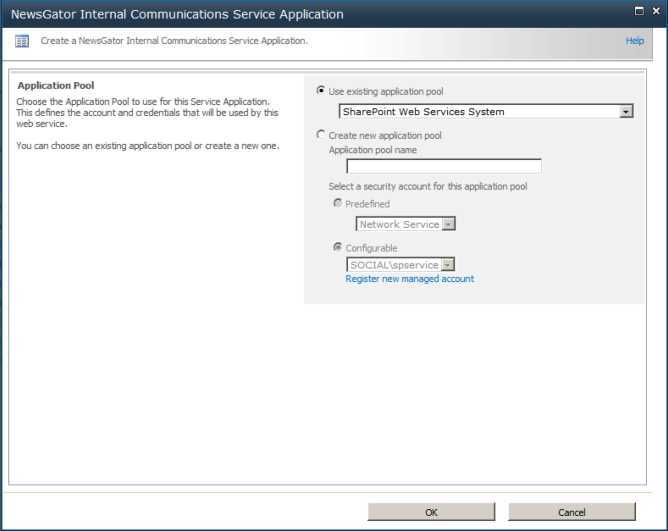Click the Application Pool section heading
Image resolution: width=668 pixels, height=531 pixels.
[56, 86]
